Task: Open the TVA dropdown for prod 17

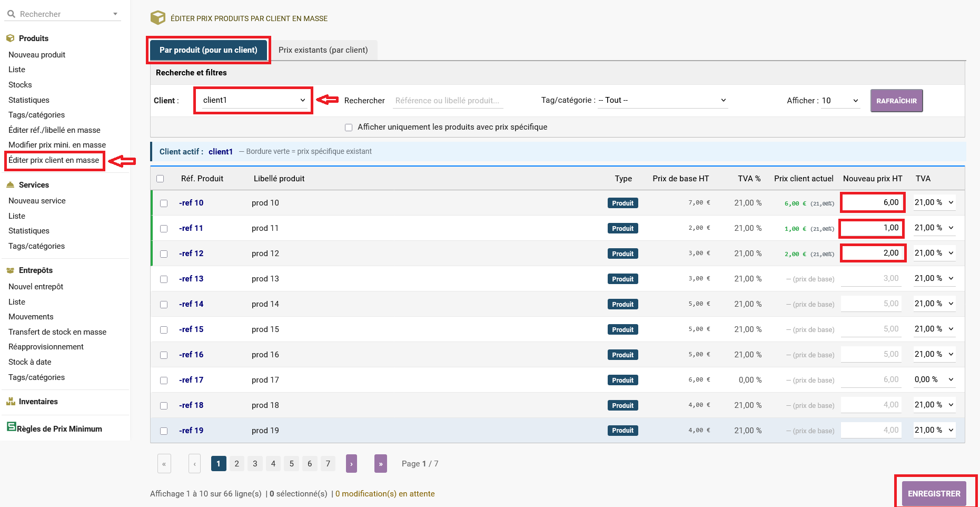Action: pyautogui.click(x=934, y=379)
